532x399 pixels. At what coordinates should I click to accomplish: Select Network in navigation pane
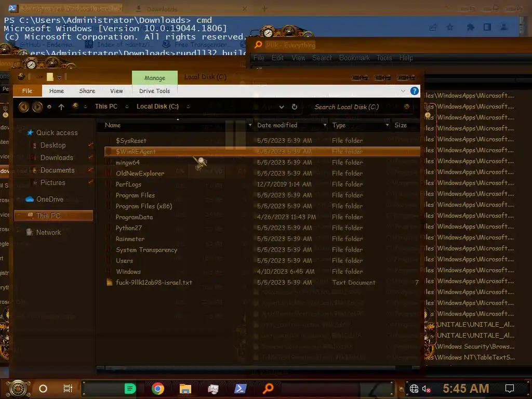(x=48, y=232)
